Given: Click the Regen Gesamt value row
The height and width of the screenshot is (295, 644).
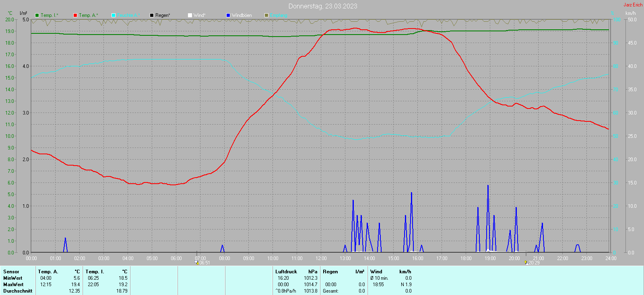Looking at the screenshot, I should coord(344,291).
